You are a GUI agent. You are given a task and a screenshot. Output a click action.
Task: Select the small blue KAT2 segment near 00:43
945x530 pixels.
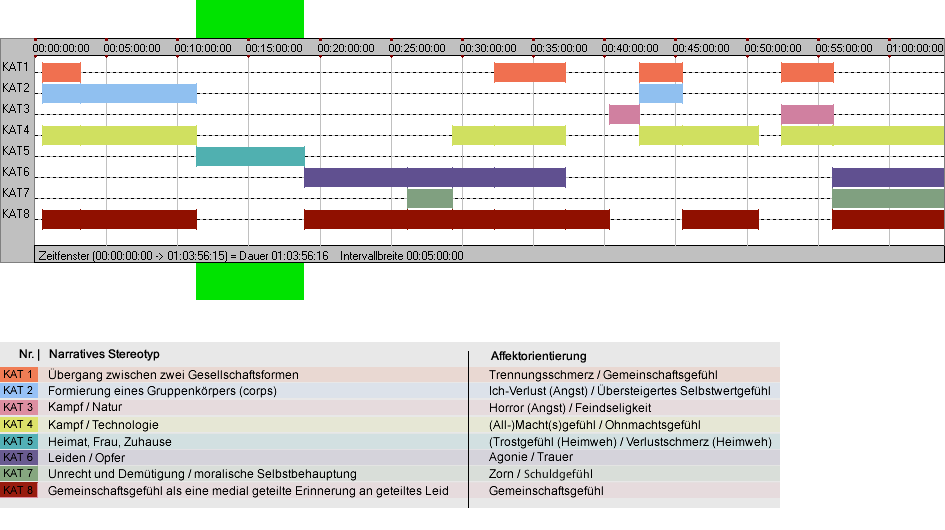661,93
